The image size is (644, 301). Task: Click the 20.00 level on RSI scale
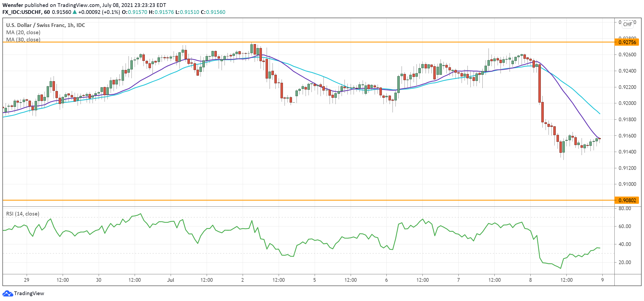[x=625, y=262]
